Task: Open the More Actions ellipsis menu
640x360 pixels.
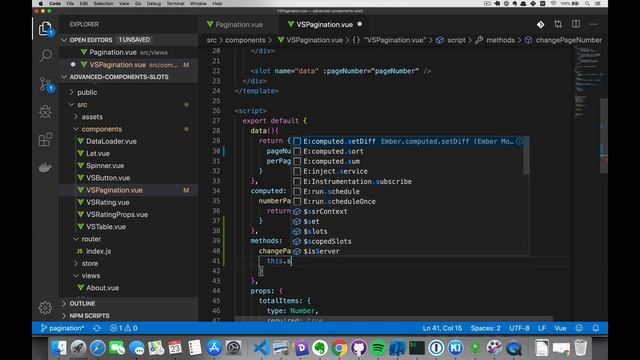Action: pos(593,24)
